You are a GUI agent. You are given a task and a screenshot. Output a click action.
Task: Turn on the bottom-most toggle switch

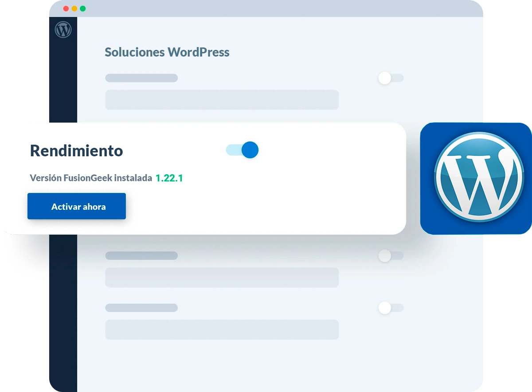390,308
